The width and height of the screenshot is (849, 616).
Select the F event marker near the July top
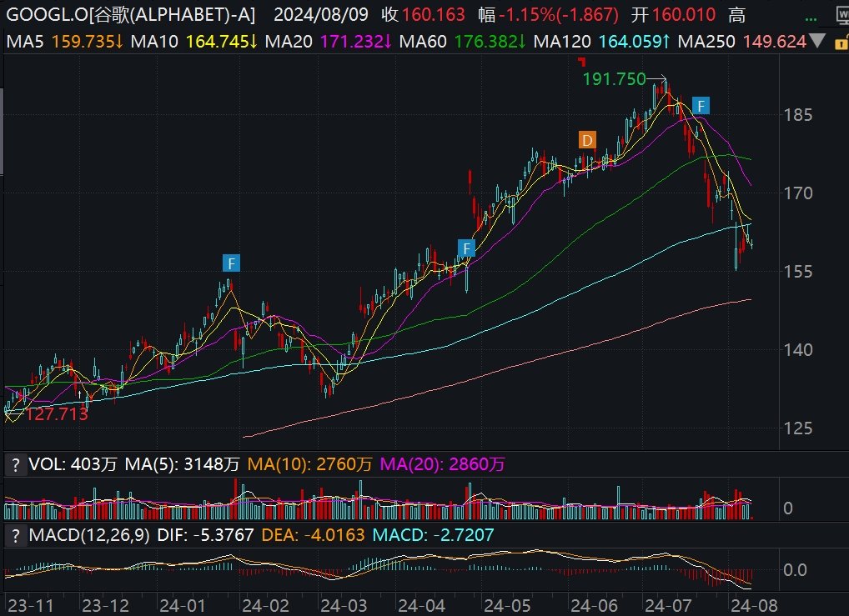(701, 105)
